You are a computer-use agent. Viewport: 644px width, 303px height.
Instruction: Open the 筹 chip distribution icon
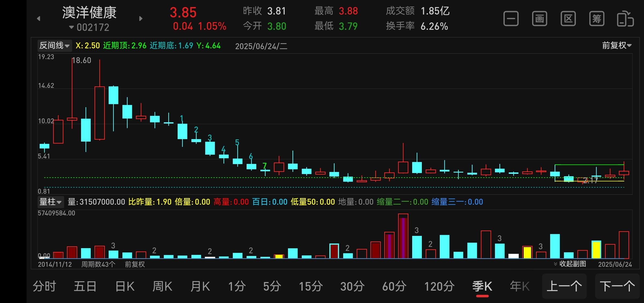(x=597, y=19)
